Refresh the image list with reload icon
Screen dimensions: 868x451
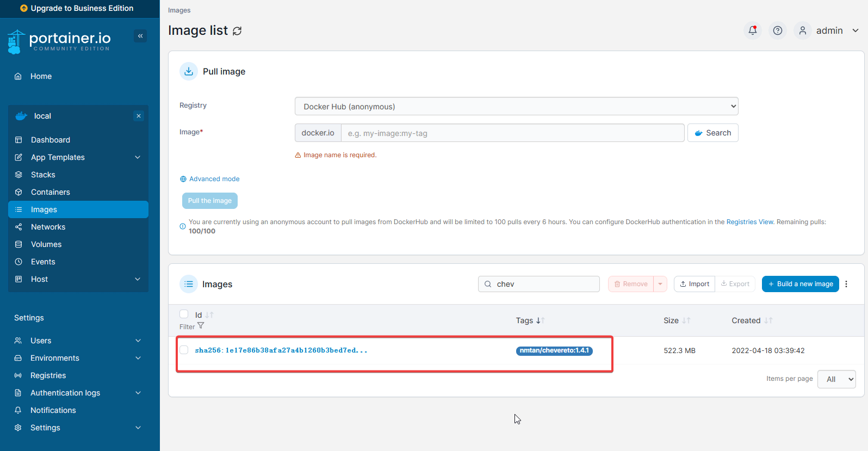pos(237,31)
